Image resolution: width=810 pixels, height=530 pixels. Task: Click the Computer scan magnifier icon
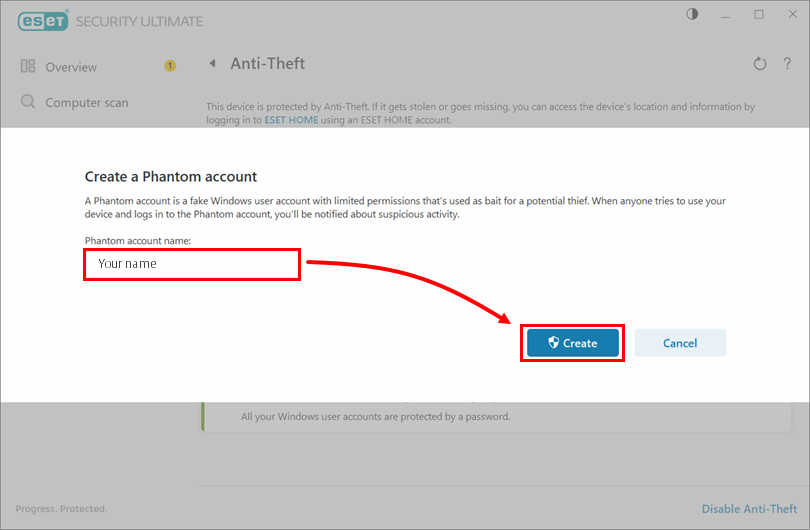click(x=27, y=102)
